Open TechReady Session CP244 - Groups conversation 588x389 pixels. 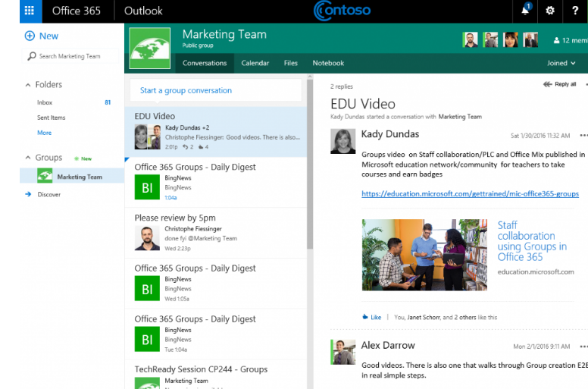pos(216,375)
